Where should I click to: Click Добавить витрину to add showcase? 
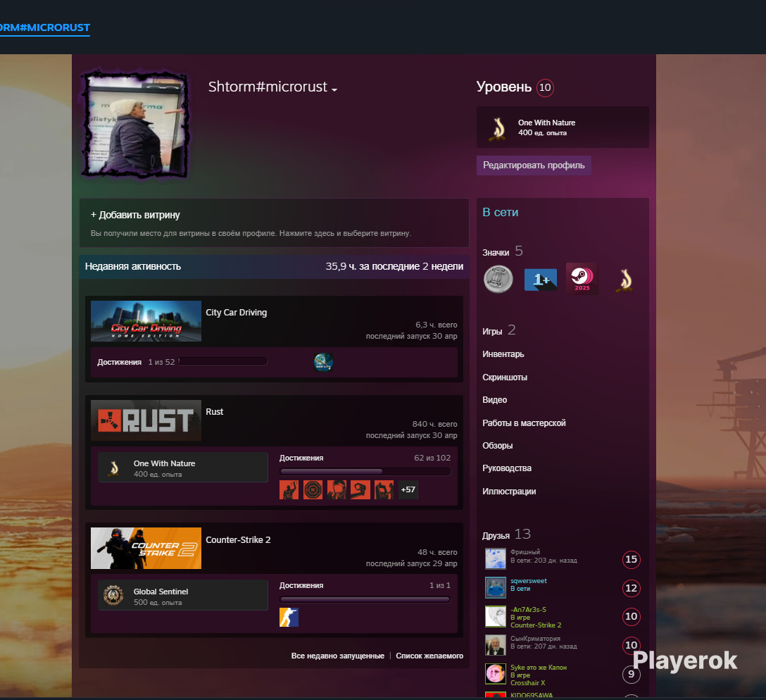pos(135,215)
